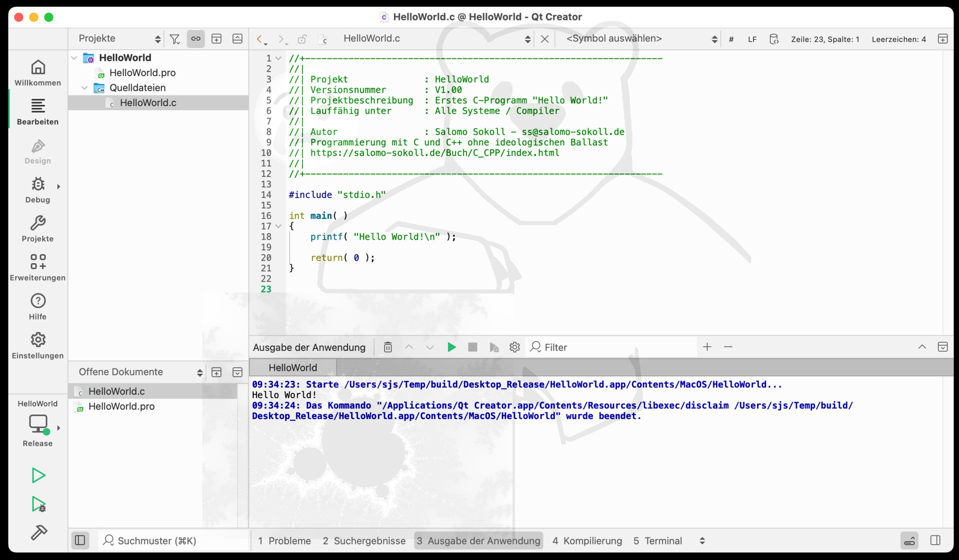Viewport: 959px width, 560px height.
Task: Split the editor view
Action: [x=943, y=39]
